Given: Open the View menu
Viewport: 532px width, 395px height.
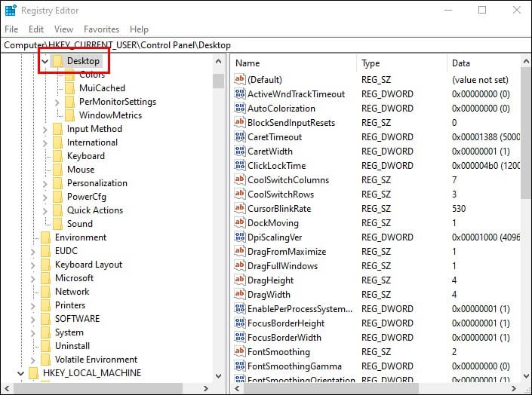Looking at the screenshot, I should (64, 29).
